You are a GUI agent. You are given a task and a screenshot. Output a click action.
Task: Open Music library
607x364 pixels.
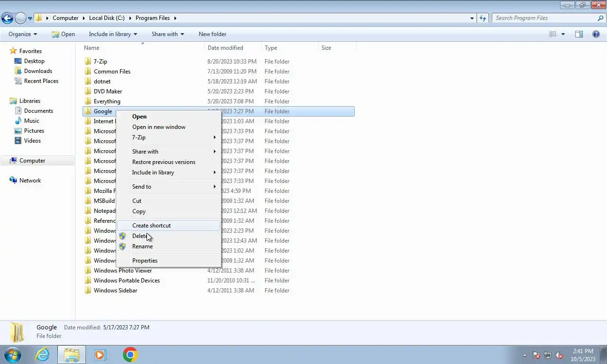point(32,121)
